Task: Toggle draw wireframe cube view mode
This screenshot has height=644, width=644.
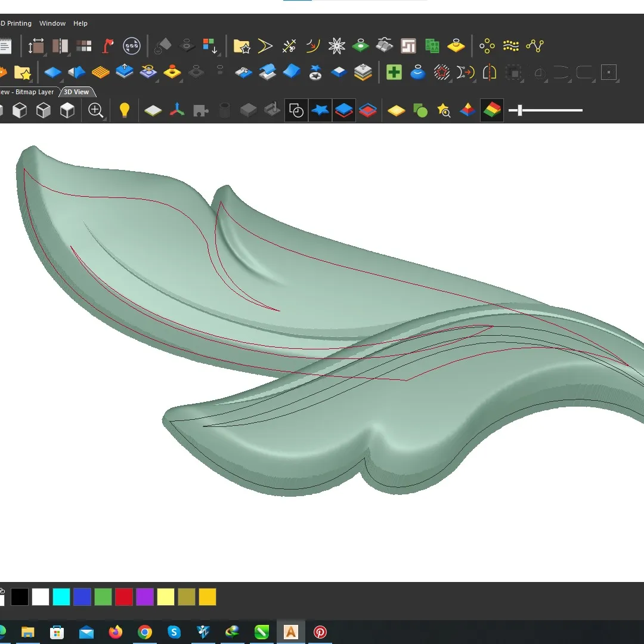Action: [x=43, y=110]
